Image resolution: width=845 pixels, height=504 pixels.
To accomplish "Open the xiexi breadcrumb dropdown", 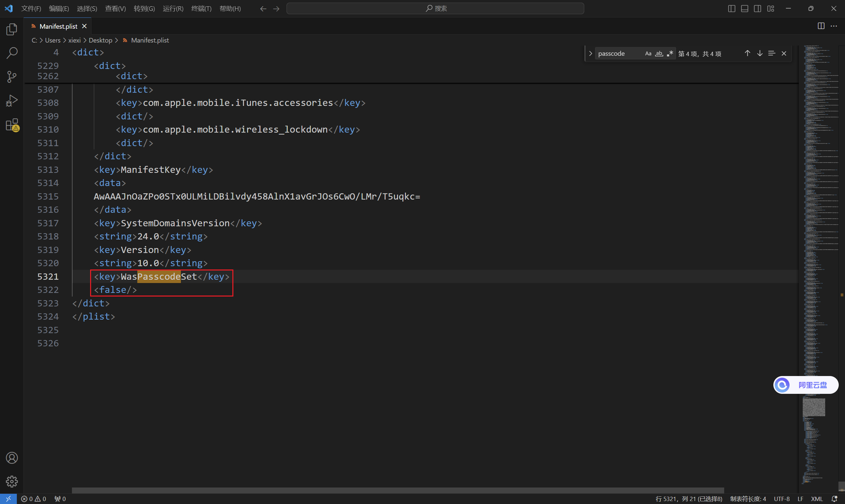I will pyautogui.click(x=74, y=40).
